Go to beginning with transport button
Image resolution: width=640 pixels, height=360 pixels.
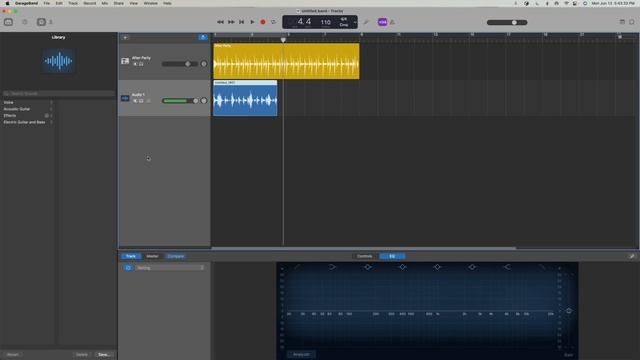coord(242,22)
